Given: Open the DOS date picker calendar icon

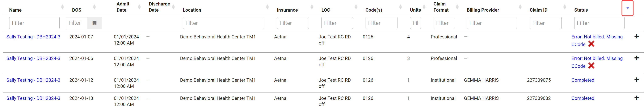Looking at the screenshot, I should [x=94, y=23].
